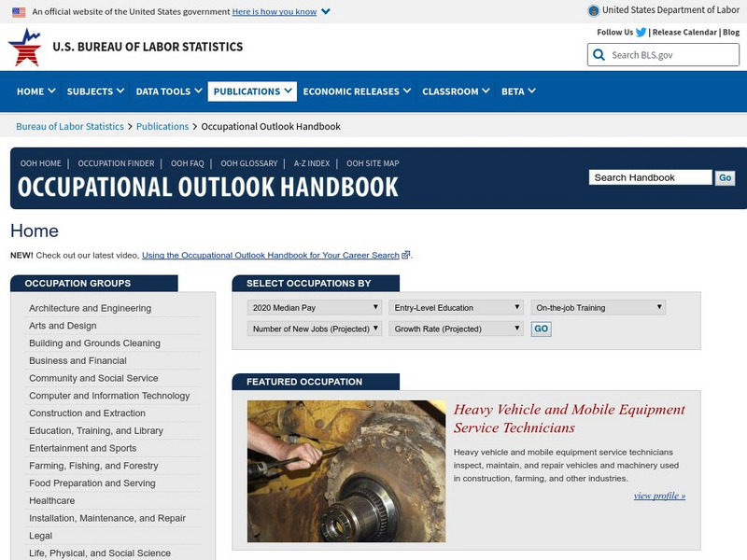Click the featured occupation photo
Screen dimensions: 747x560
click(x=346, y=471)
